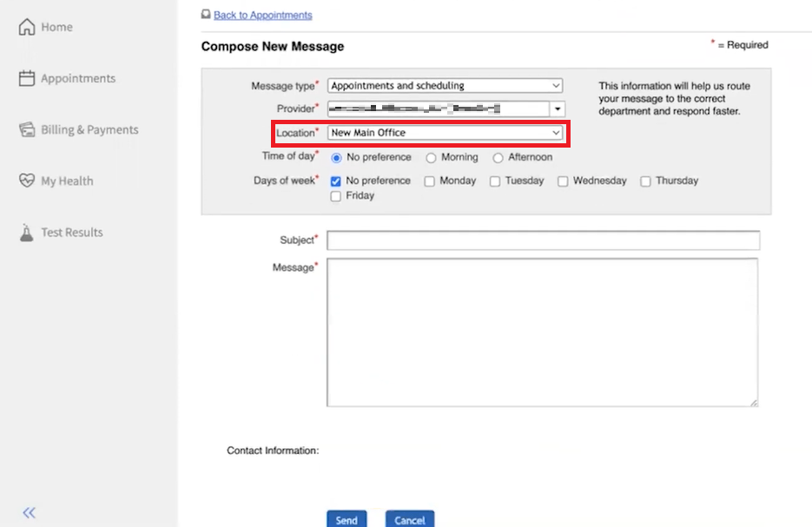Check the Wednesday checkbox
812x527 pixels.
tap(563, 181)
